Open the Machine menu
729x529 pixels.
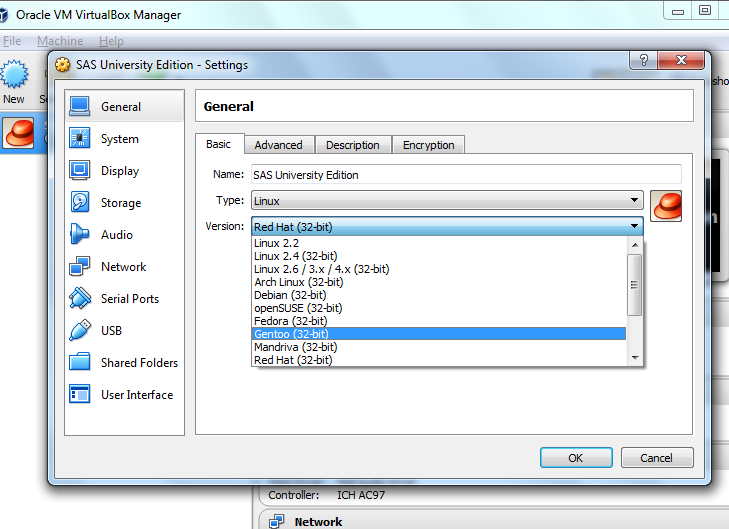click(60, 41)
